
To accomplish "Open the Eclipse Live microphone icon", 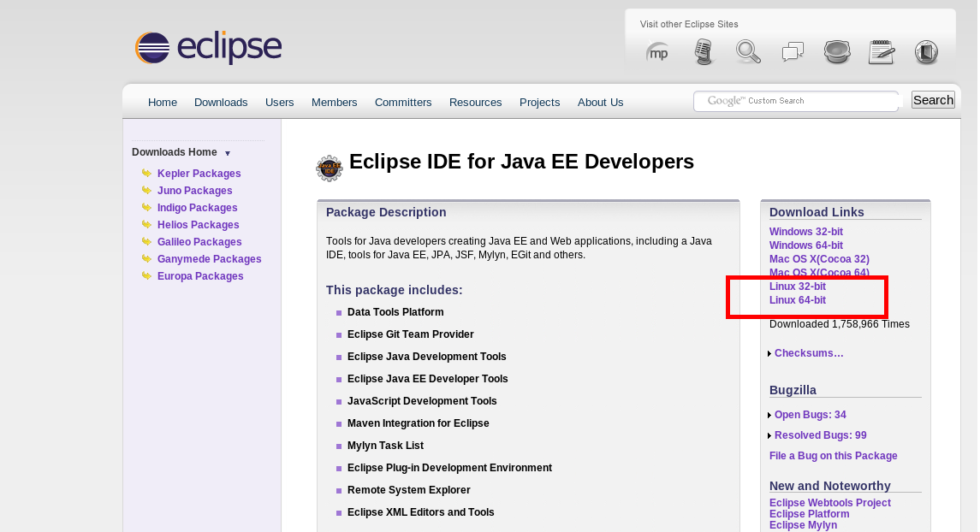I will (x=704, y=52).
